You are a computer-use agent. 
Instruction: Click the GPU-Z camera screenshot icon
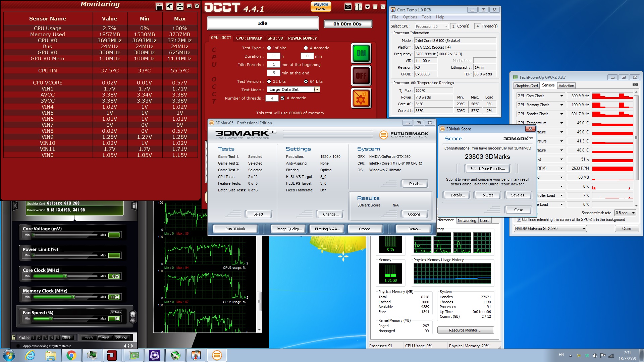[635, 84]
